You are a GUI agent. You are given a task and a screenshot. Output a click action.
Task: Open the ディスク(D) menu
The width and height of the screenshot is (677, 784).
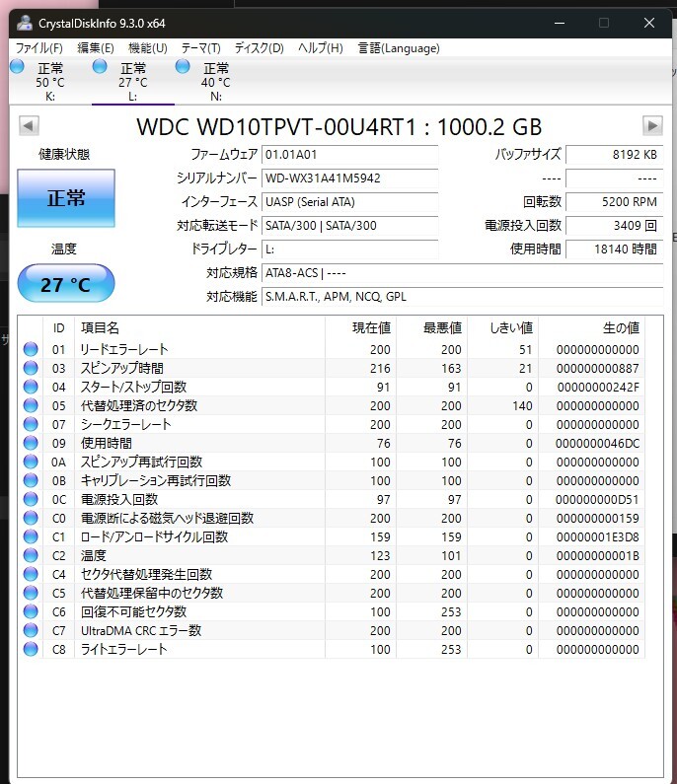pos(260,48)
